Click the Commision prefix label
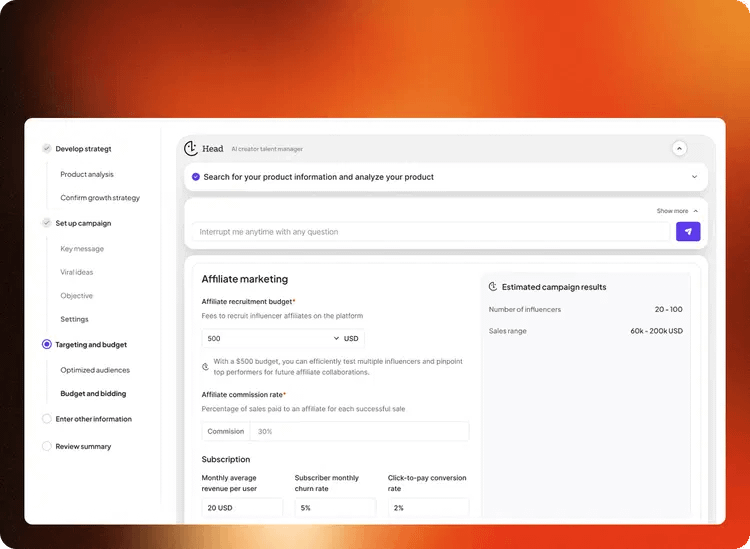 [226, 431]
